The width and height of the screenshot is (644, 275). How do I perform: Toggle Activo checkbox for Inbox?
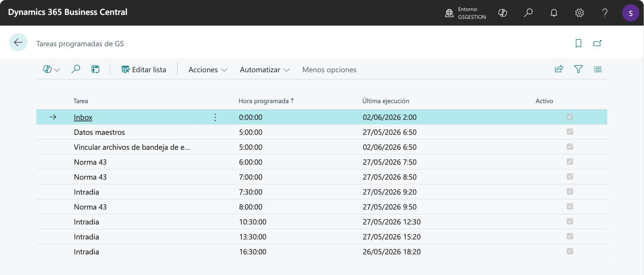[570, 117]
